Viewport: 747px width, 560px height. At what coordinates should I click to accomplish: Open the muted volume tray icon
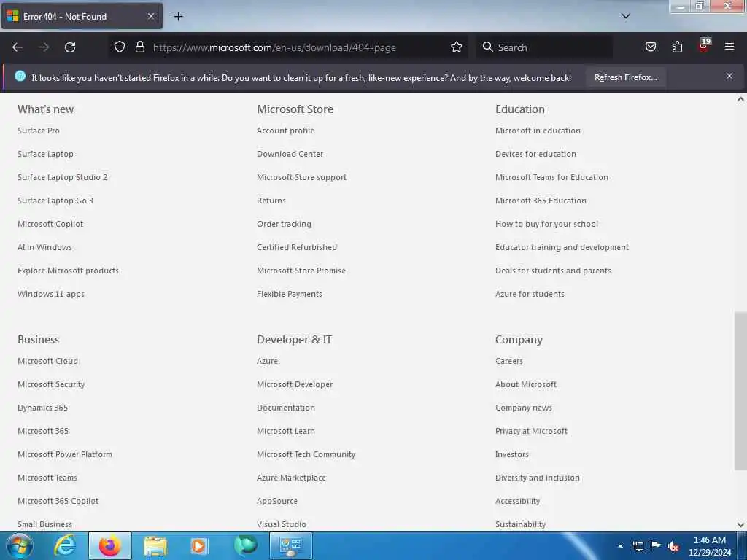(673, 546)
